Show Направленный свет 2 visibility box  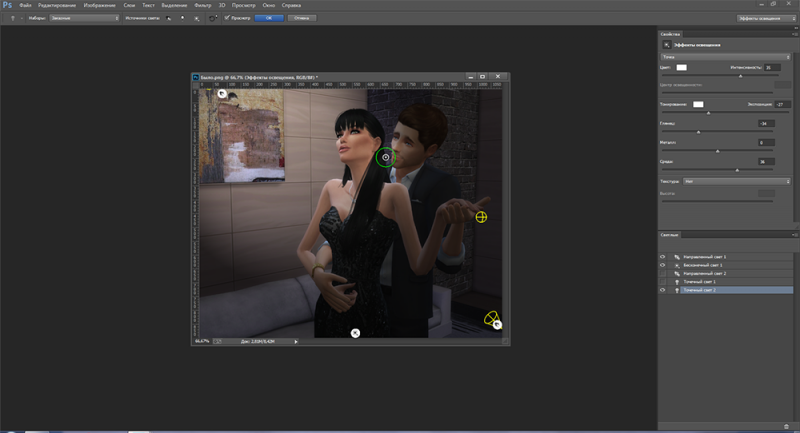coord(662,273)
